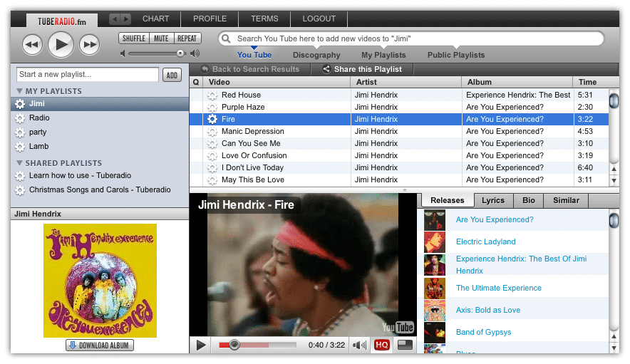
Task: Click the search magnifier icon
Action: coord(227,38)
